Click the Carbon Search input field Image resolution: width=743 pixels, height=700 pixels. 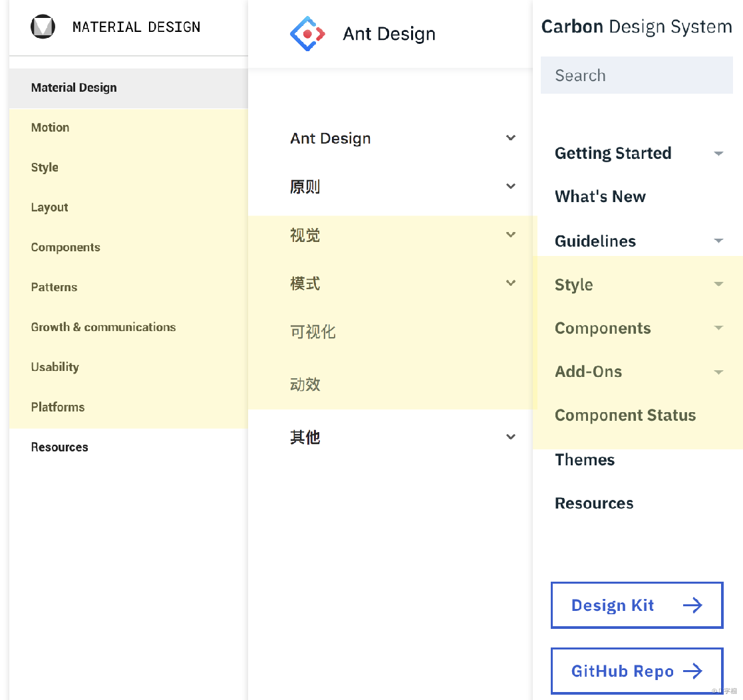(637, 75)
